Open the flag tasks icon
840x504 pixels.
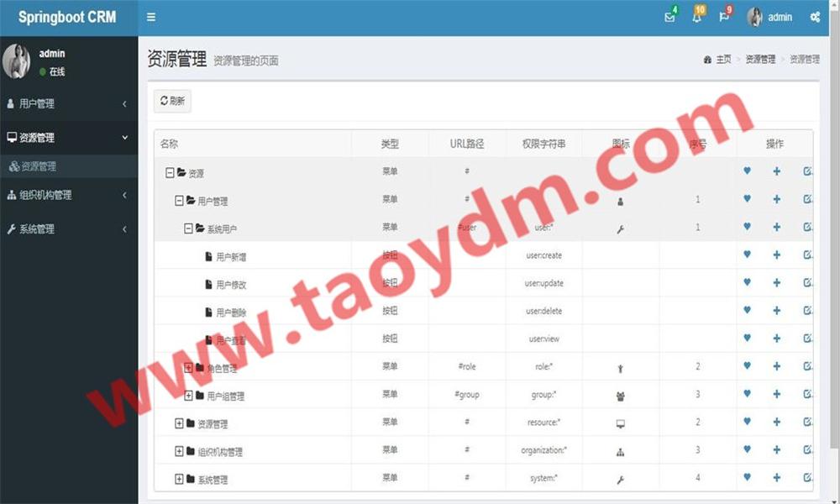724,17
